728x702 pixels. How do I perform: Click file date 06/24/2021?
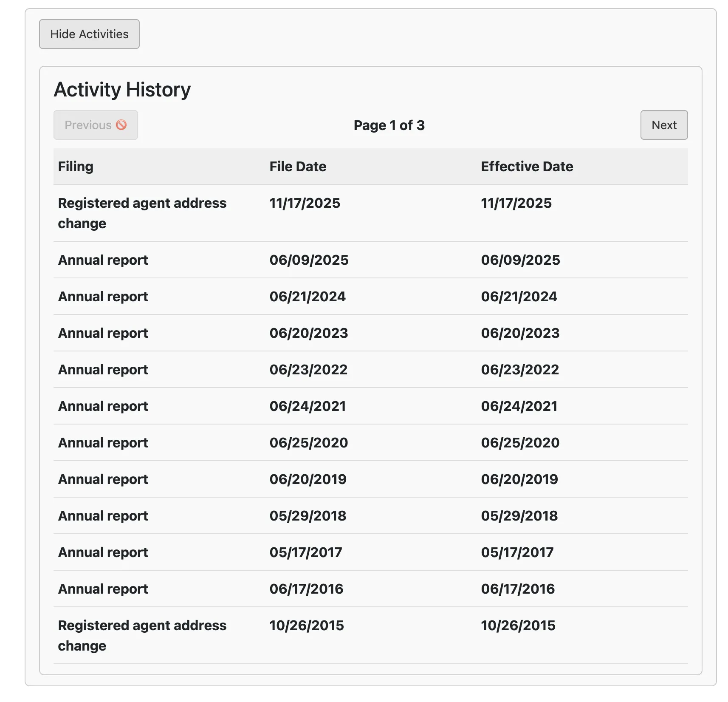[308, 406]
